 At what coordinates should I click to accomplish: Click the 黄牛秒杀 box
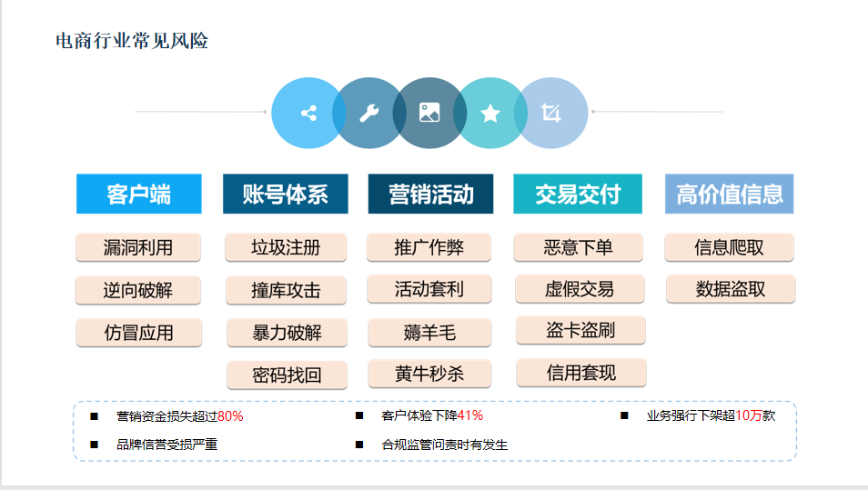click(x=429, y=374)
